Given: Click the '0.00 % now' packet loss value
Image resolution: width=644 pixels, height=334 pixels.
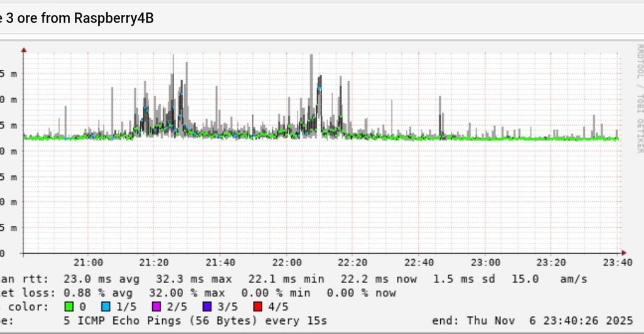Looking at the screenshot, I should coord(362,293).
